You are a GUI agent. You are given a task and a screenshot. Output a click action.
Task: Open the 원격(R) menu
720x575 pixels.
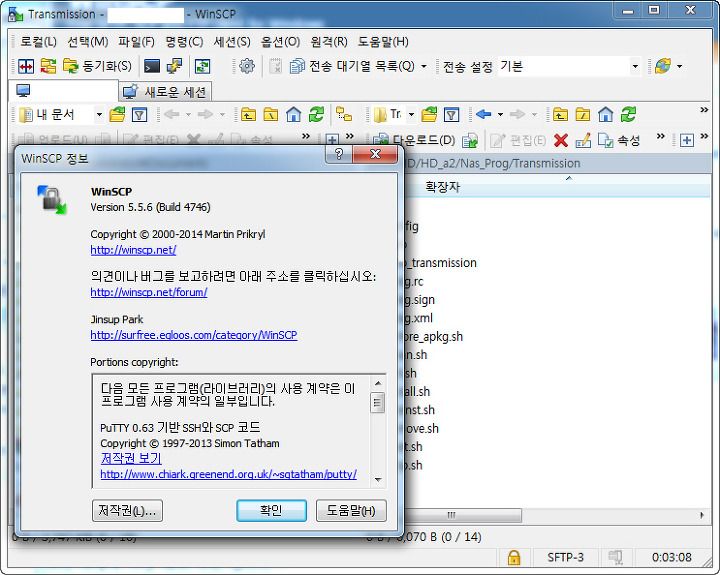coord(329,42)
